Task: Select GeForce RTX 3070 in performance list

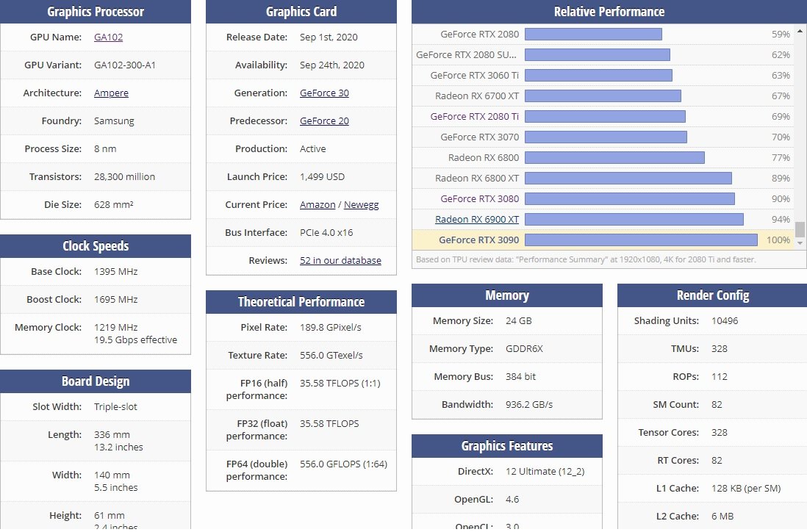Action: 480,137
